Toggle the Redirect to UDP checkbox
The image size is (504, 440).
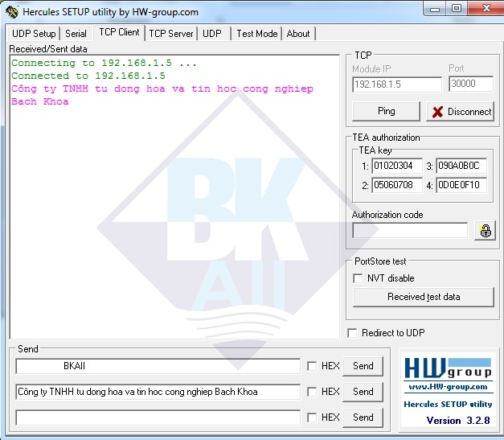(352, 333)
